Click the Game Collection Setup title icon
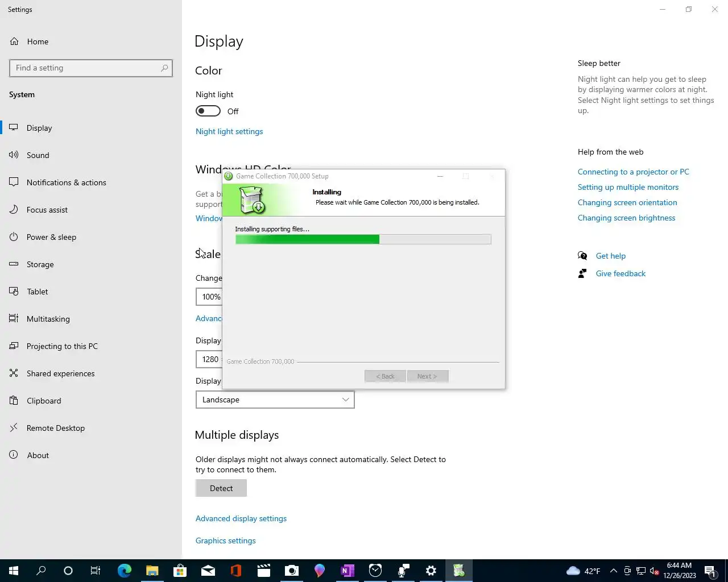 [229, 176]
